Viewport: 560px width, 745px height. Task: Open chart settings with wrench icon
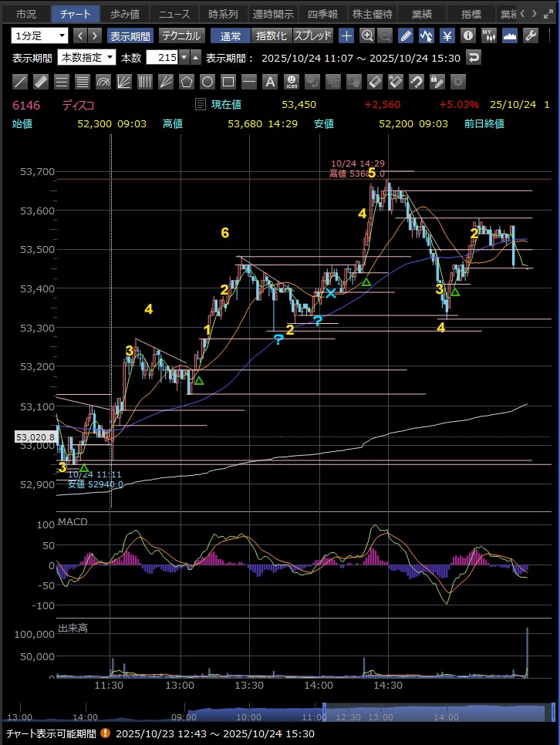530,35
